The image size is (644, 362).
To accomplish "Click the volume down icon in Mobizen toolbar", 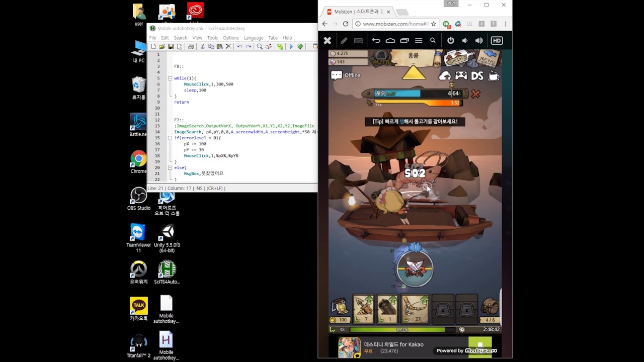I will (x=465, y=41).
